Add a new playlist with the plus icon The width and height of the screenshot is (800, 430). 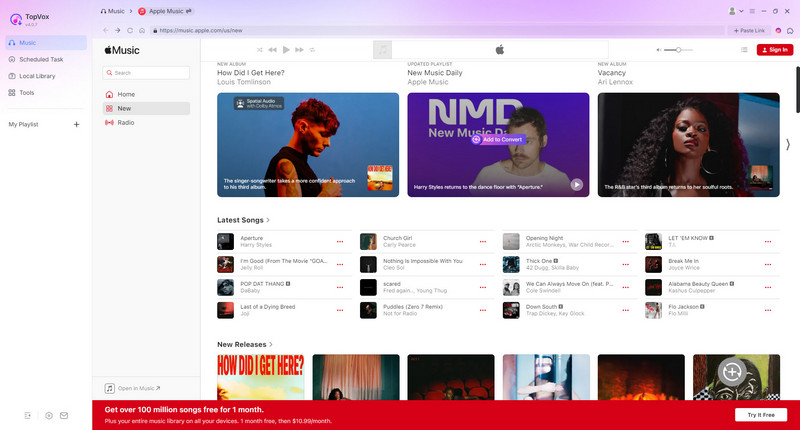coord(77,124)
